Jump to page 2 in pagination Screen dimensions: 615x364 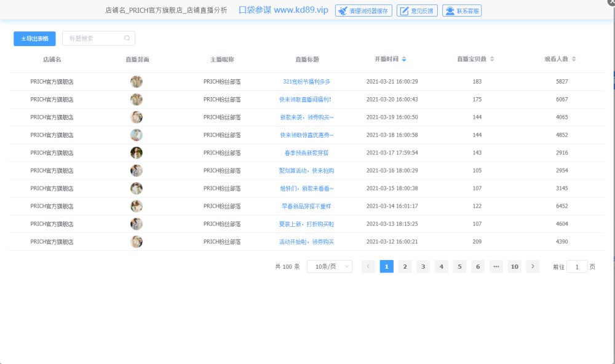[x=405, y=266]
